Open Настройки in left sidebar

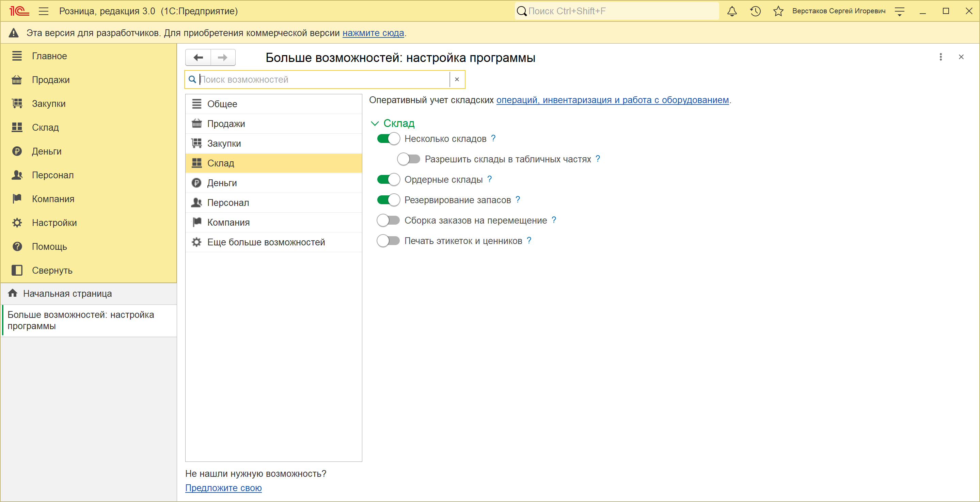click(88, 223)
